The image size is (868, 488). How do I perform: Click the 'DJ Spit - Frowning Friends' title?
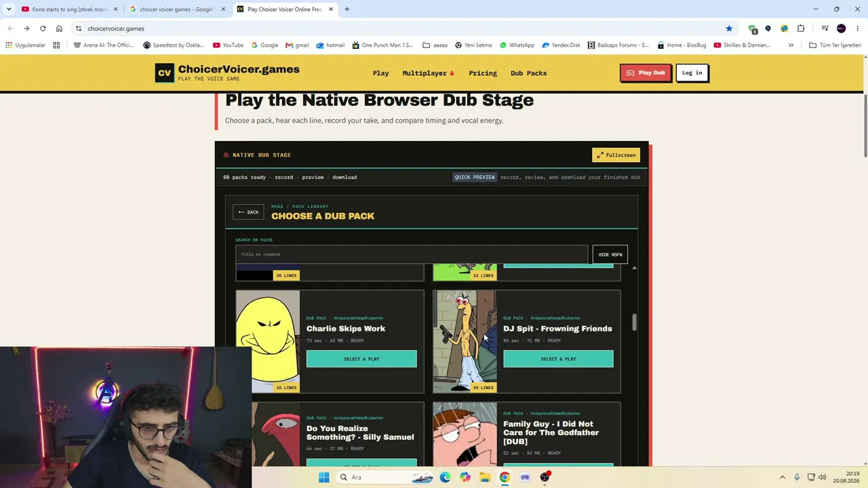(x=557, y=329)
